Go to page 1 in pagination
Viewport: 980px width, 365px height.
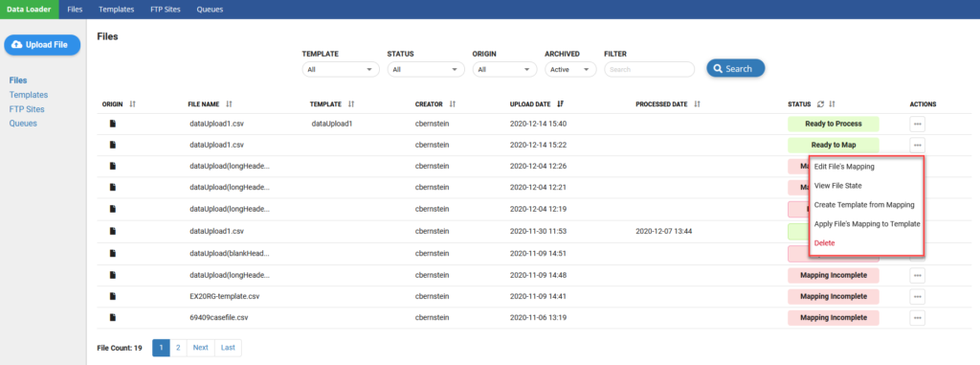tap(161, 348)
